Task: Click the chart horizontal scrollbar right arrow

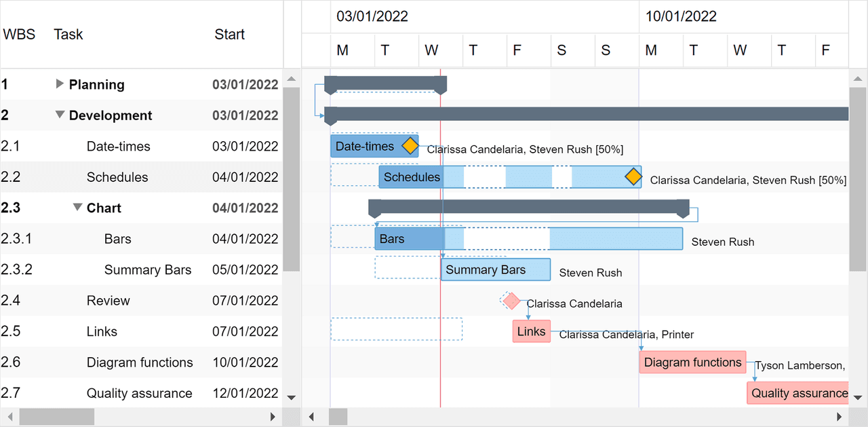Action: click(x=839, y=417)
